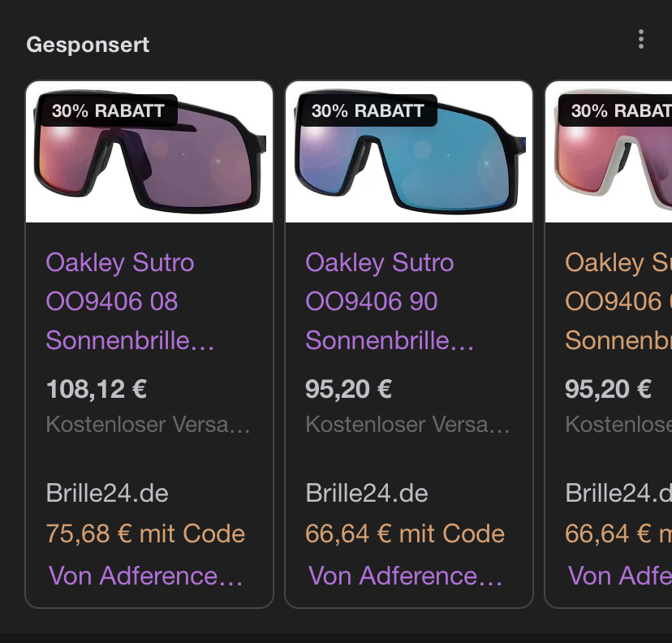Click the 75,68 € mit Code offer

click(145, 533)
